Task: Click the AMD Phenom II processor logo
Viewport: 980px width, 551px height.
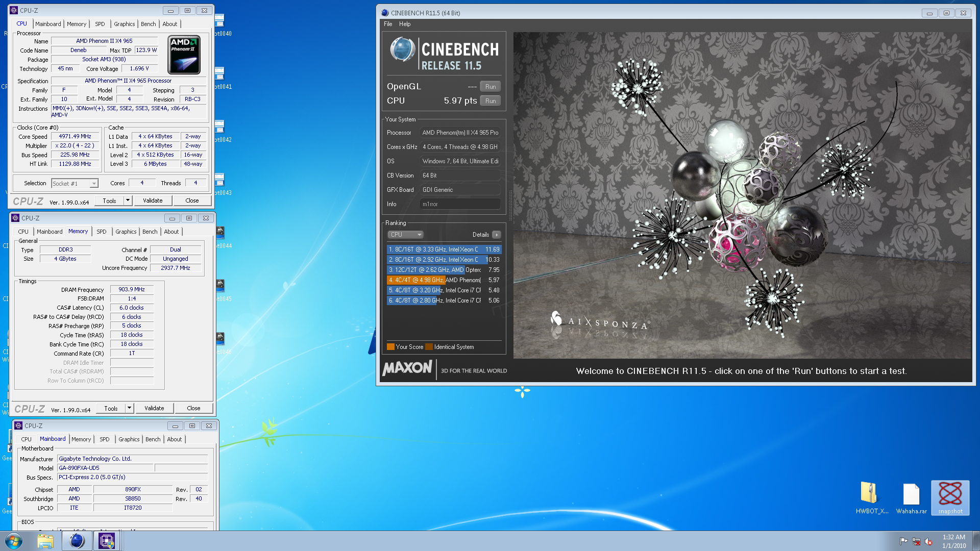Action: [x=184, y=55]
